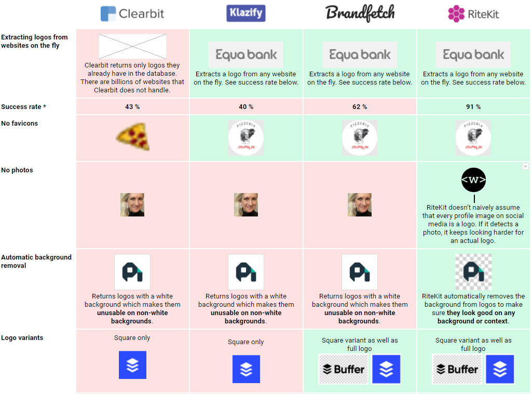Image resolution: width=532 pixels, height=394 pixels.
Task: Click the transparent-background P logo in RiteKit column
Action: click(474, 272)
